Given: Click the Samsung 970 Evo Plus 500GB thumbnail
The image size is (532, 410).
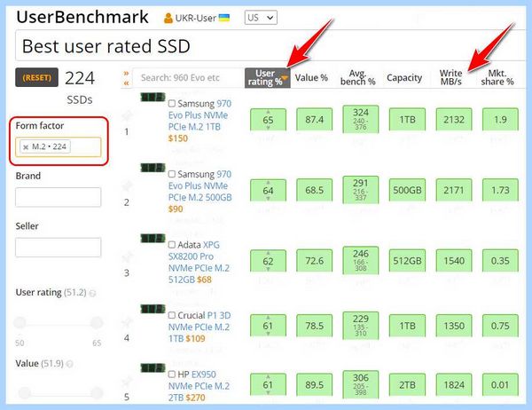Looking at the screenshot, I should (x=153, y=168).
